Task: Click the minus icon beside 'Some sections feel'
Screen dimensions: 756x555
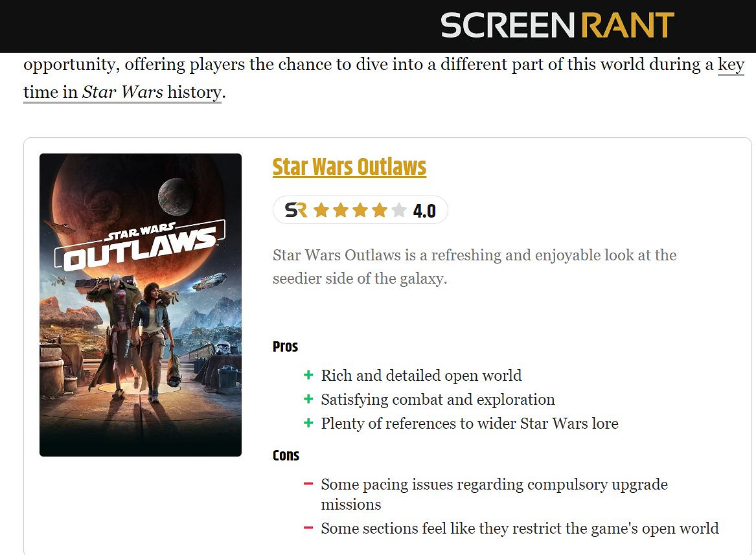Action: [x=308, y=528]
